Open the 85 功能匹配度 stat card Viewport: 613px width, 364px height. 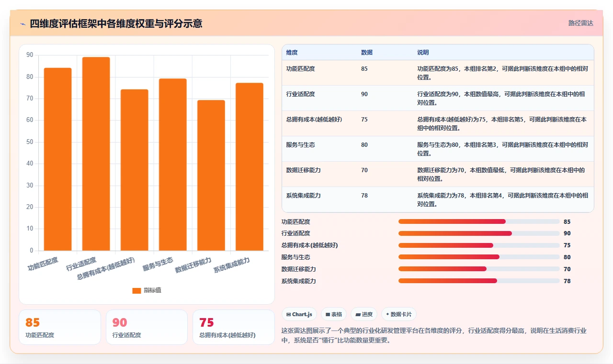[x=60, y=327]
